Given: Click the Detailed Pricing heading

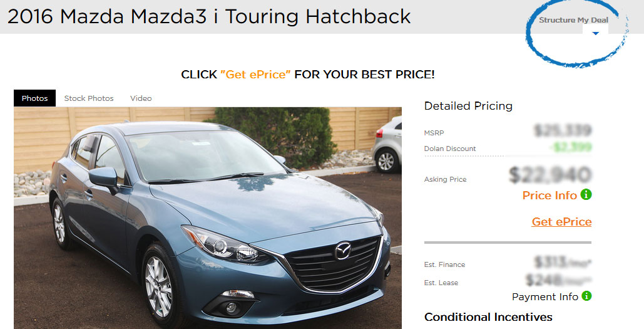Looking at the screenshot, I should coord(468,106).
